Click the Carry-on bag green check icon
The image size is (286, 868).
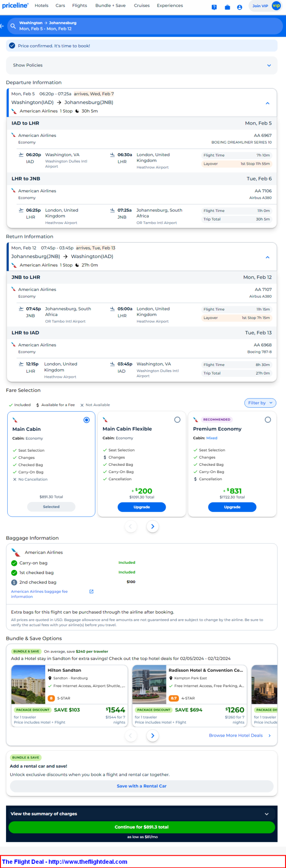pyautogui.click(x=14, y=563)
